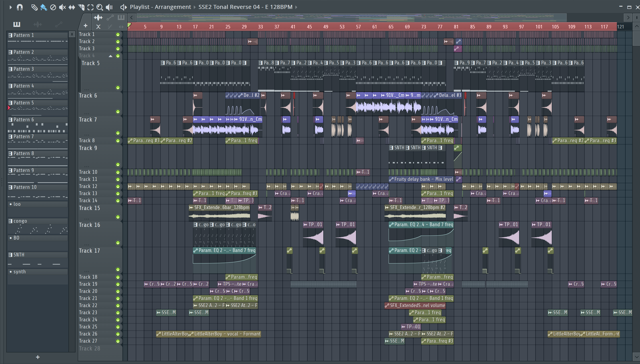
Task: Toggle the magnet snap option
Action: click(x=20, y=7)
